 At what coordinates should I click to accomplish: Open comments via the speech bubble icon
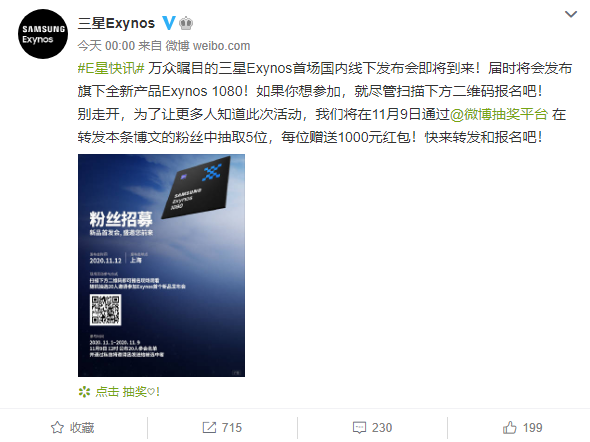(359, 428)
